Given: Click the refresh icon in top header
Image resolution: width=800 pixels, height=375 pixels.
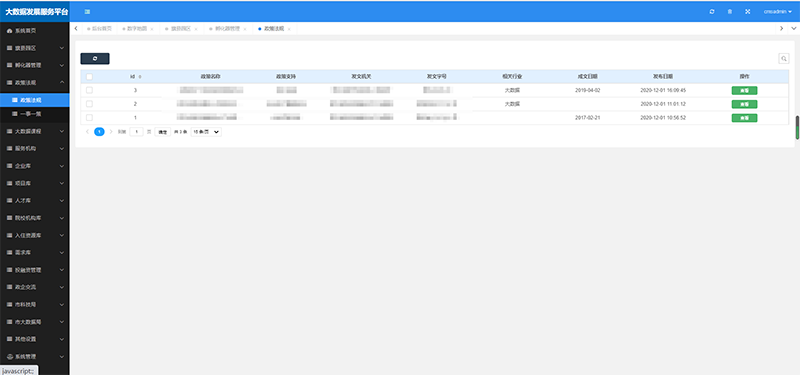Looking at the screenshot, I should pos(712,12).
